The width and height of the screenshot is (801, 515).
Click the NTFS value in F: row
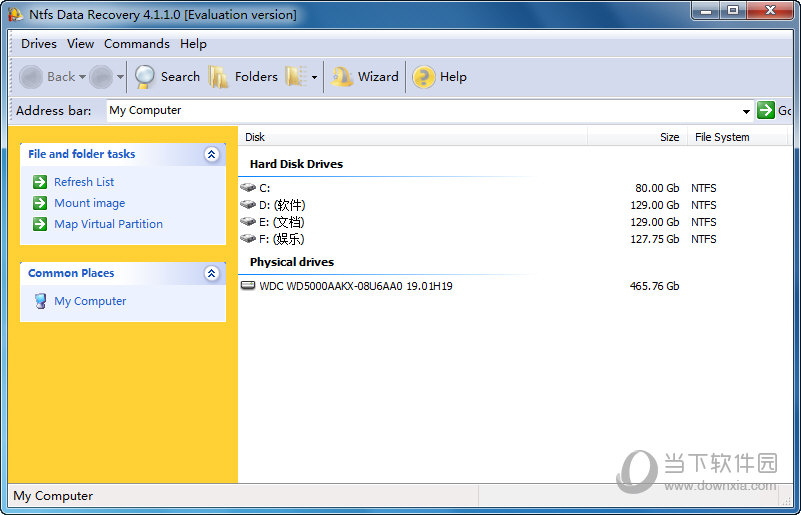coord(704,239)
